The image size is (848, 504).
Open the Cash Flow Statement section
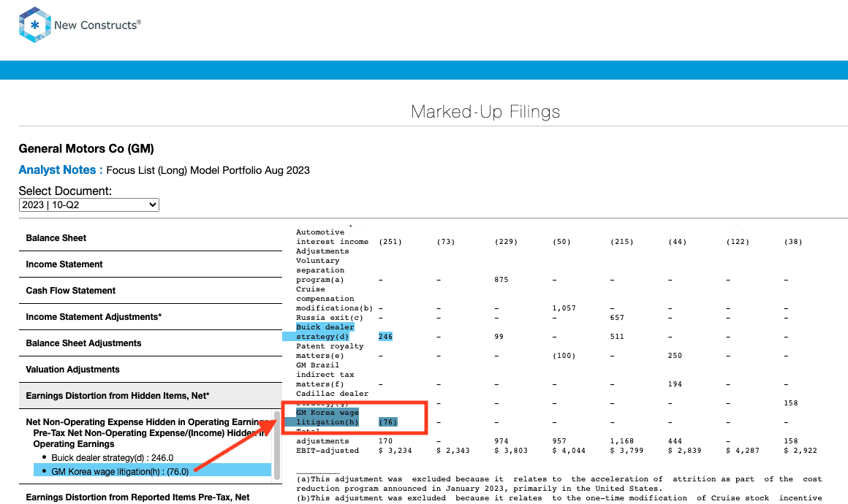tap(151, 291)
